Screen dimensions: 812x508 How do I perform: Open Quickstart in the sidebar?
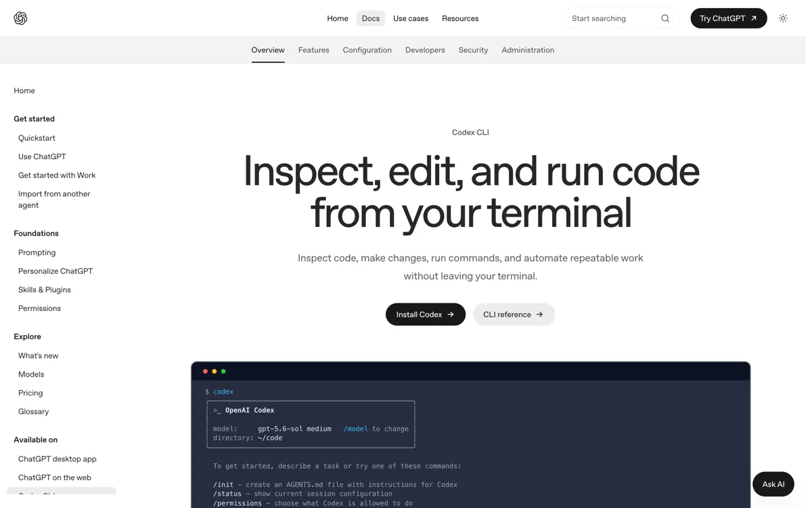37,138
